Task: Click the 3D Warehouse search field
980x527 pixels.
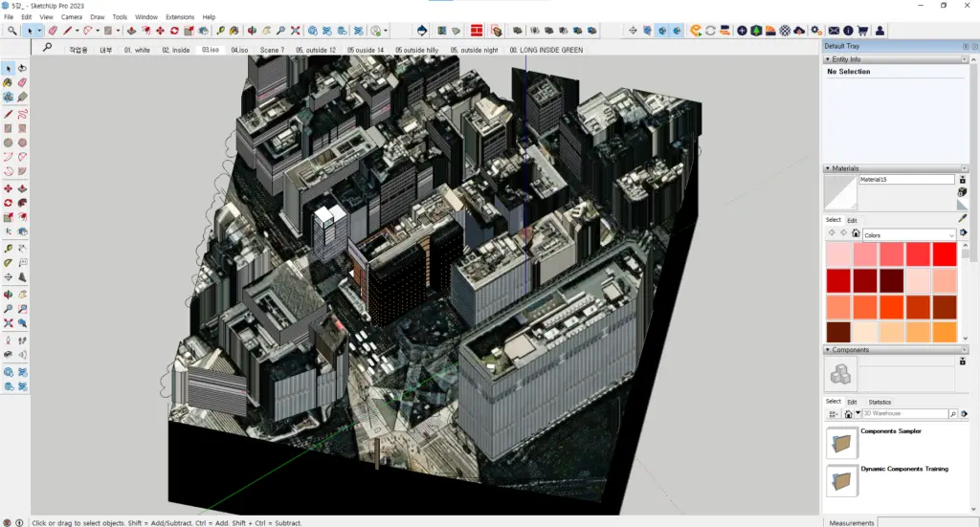Action: click(905, 414)
